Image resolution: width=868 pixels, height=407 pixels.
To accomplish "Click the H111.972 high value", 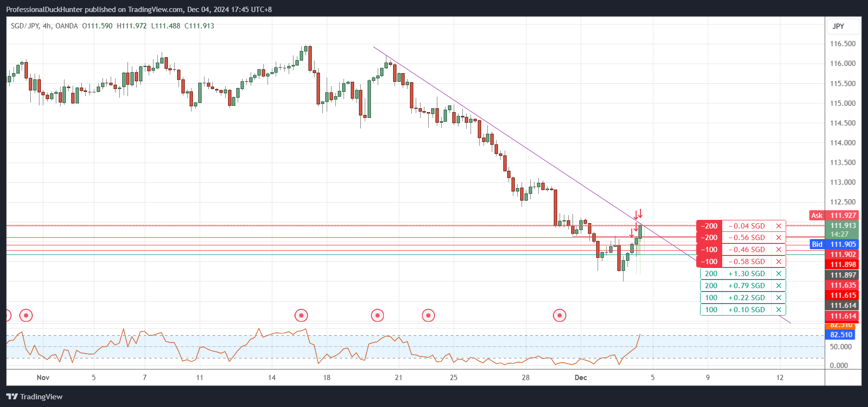I will pyautogui.click(x=132, y=26).
